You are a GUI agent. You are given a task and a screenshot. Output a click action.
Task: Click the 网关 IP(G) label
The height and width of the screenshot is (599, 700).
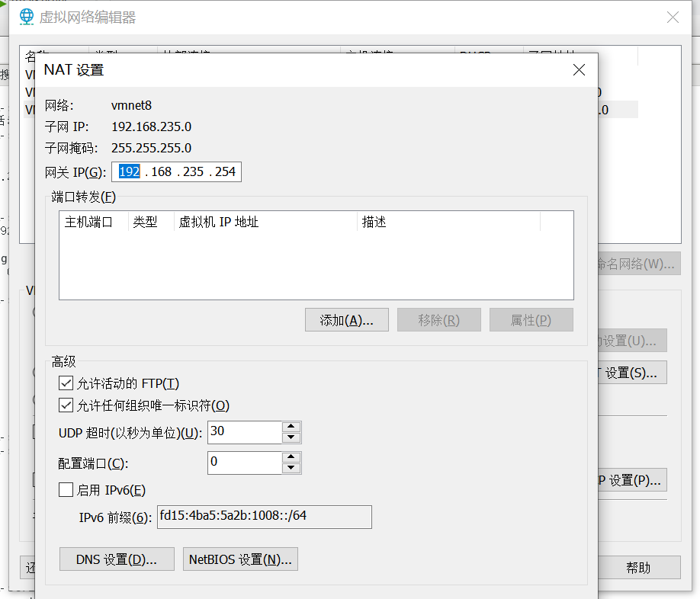point(75,172)
